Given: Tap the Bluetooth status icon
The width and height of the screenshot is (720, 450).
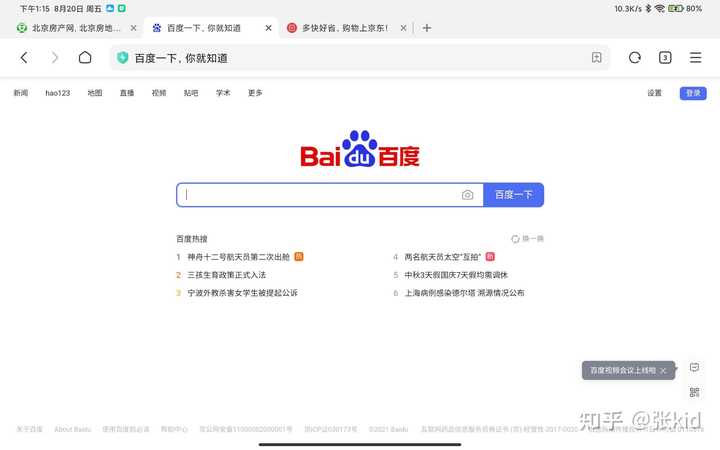Looking at the screenshot, I should [648, 8].
